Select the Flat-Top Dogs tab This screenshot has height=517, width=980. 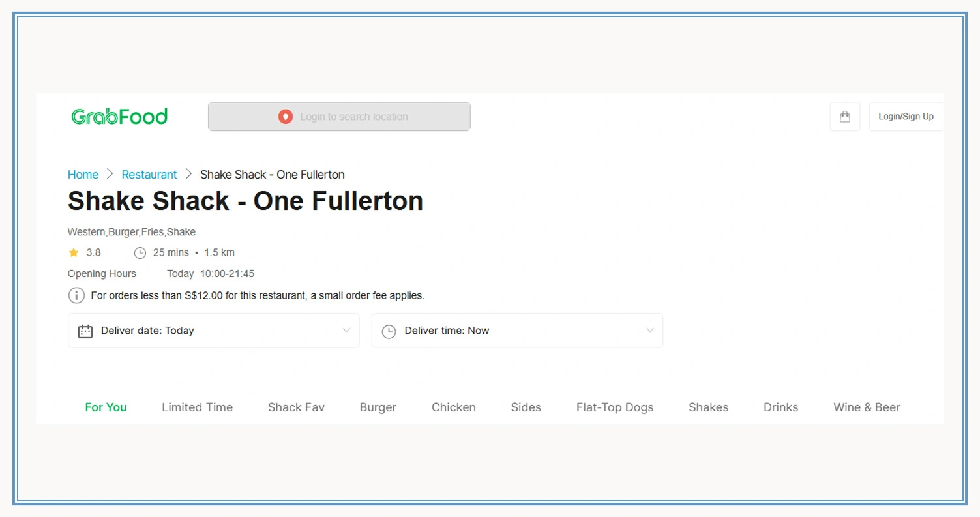coord(614,407)
